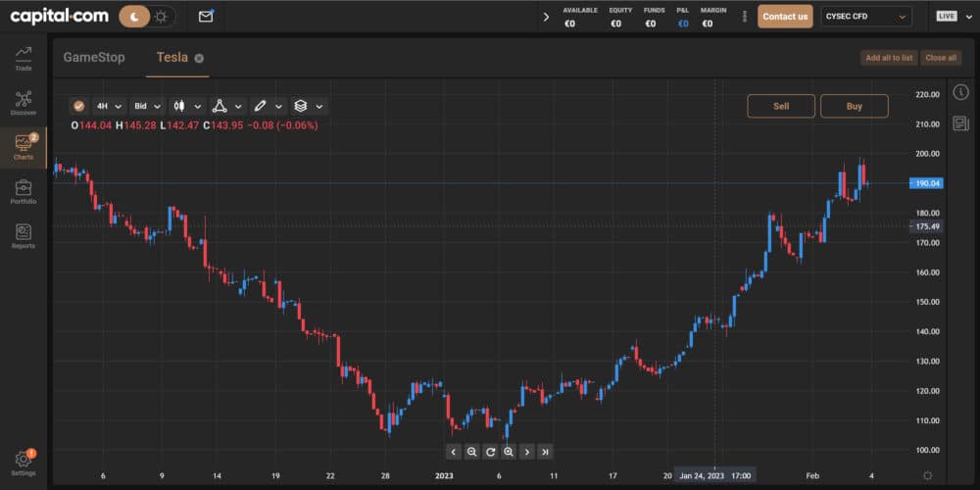
Task: Click the Sell button
Action: pyautogui.click(x=781, y=106)
